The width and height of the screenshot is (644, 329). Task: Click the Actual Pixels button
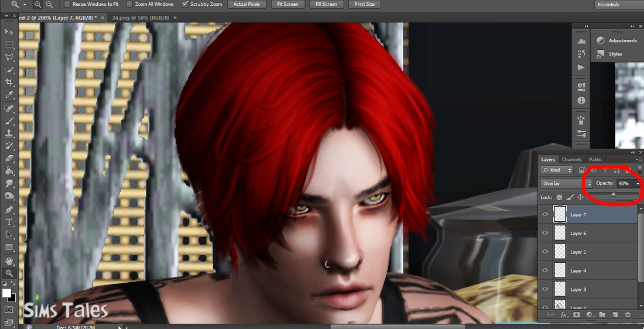point(246,4)
